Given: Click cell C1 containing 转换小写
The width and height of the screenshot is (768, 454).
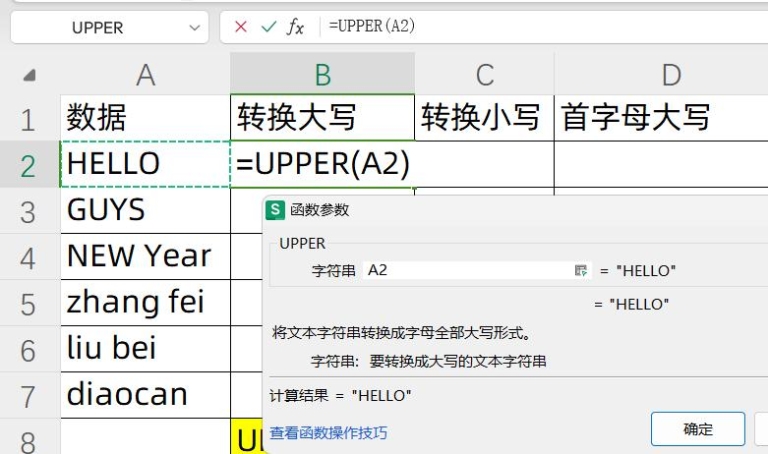Looking at the screenshot, I should [x=484, y=118].
